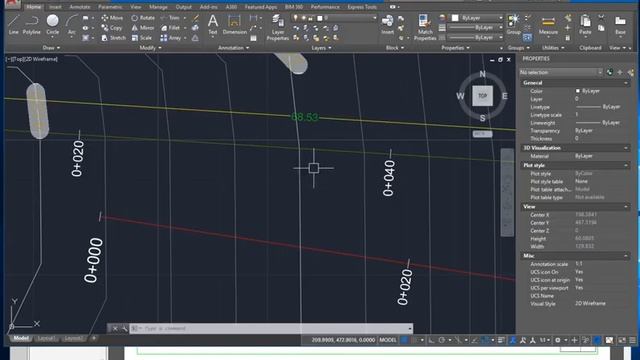Collapse the General section in Properties

(x=626, y=83)
